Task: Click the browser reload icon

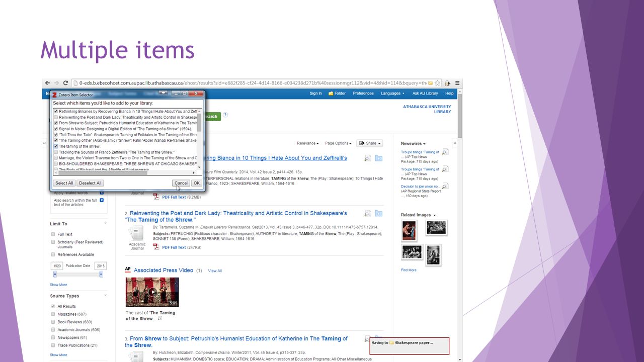Action: 65,83
